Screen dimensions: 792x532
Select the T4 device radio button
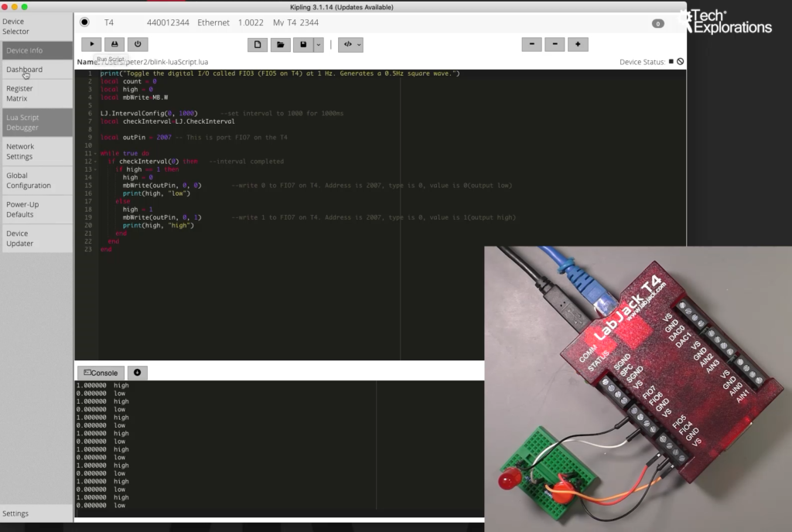point(84,22)
